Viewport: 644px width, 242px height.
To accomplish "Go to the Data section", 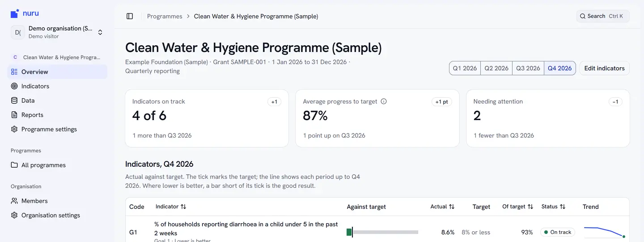I will [57, 100].
